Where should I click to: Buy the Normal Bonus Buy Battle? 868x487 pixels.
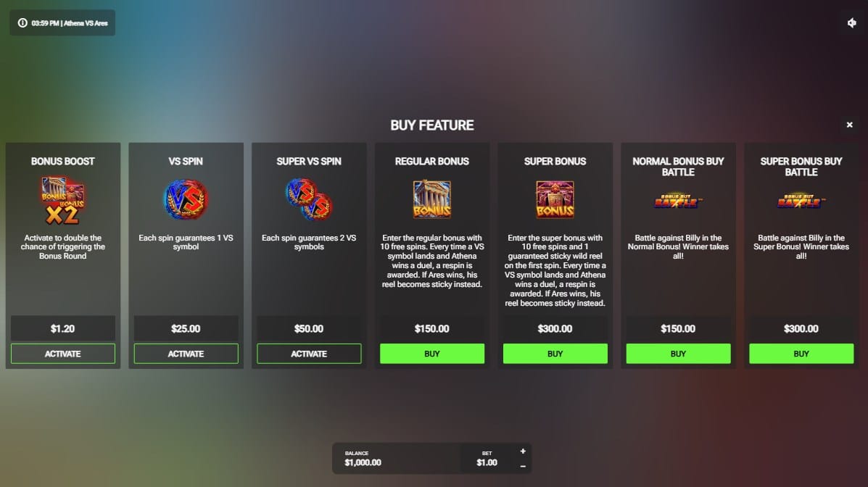[x=678, y=354]
